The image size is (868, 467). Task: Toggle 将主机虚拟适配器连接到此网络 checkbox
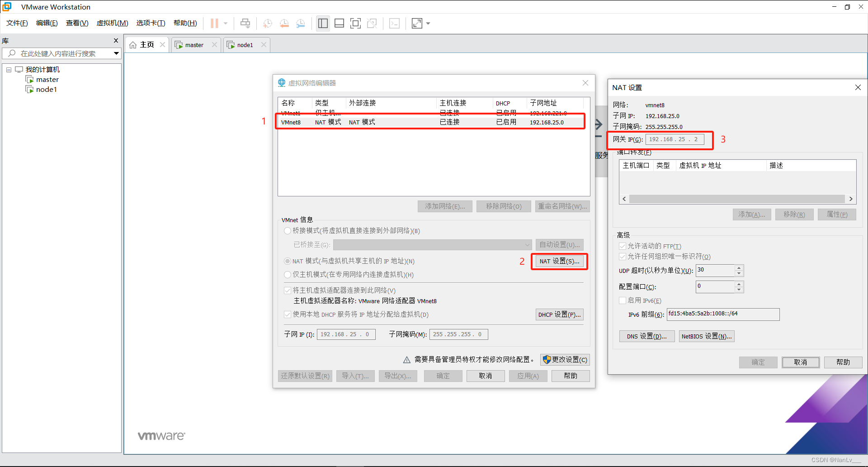click(x=287, y=290)
